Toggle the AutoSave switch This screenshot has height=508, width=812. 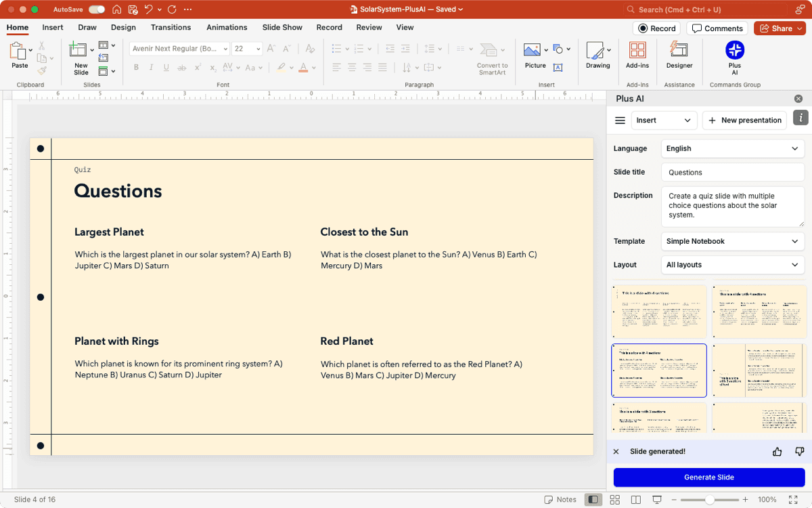(x=97, y=9)
